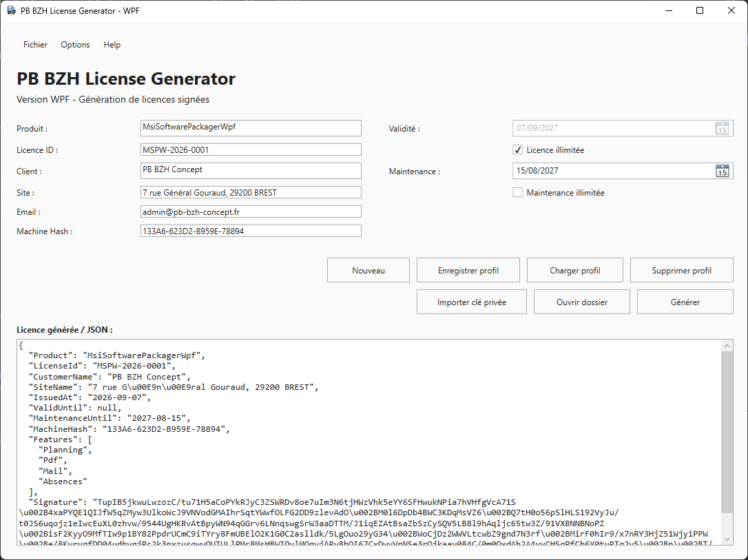Click the JSON scrollbar up arrow
The image size is (748, 560).
pos(727,346)
